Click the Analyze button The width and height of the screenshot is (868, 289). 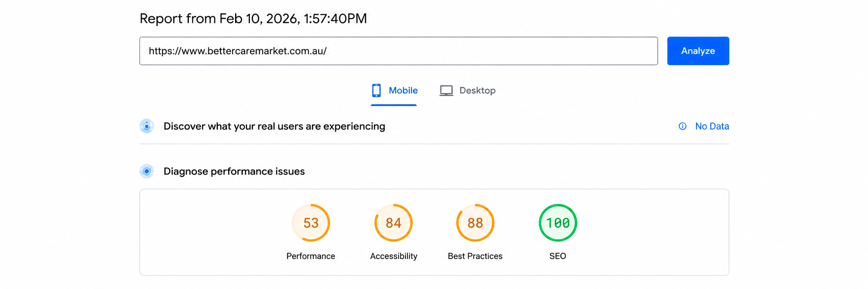(698, 51)
